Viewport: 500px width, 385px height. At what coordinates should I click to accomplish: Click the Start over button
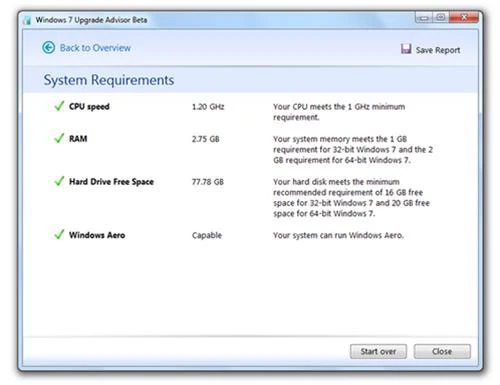tap(378, 351)
